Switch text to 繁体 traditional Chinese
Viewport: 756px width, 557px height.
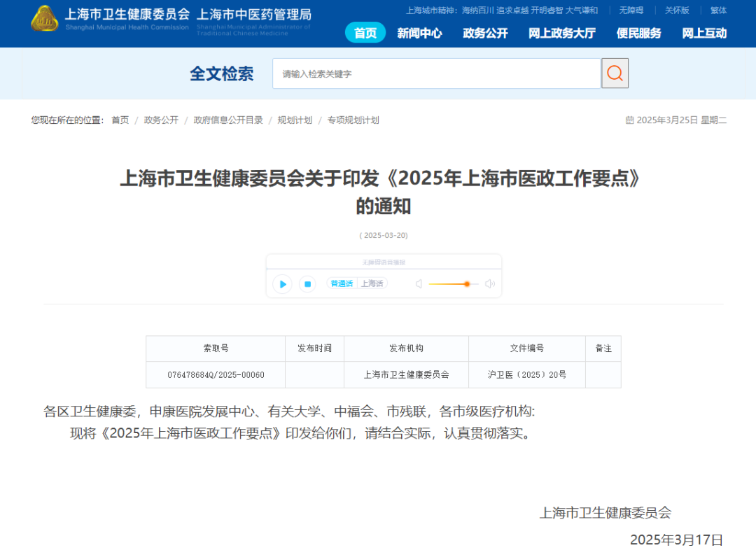click(x=718, y=10)
